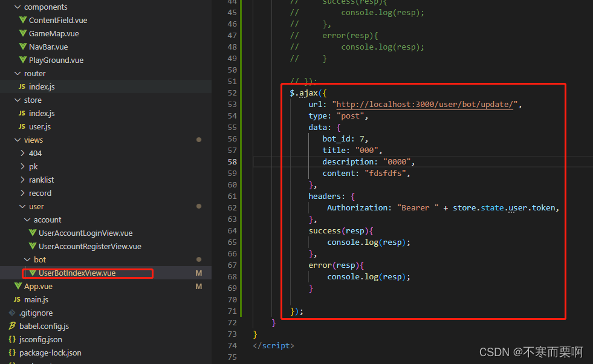Open ContentField.vue file

[58, 21]
